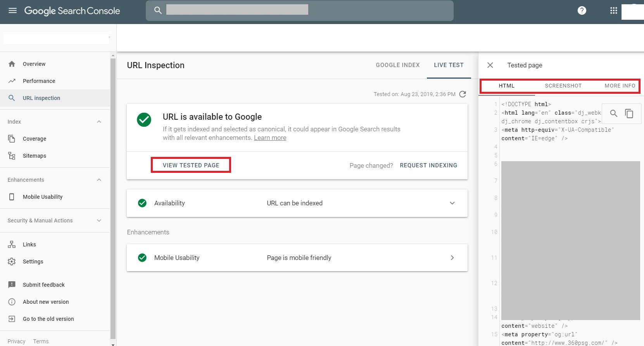Click the Help question mark icon
The width and height of the screenshot is (644, 346).
coord(582,10)
